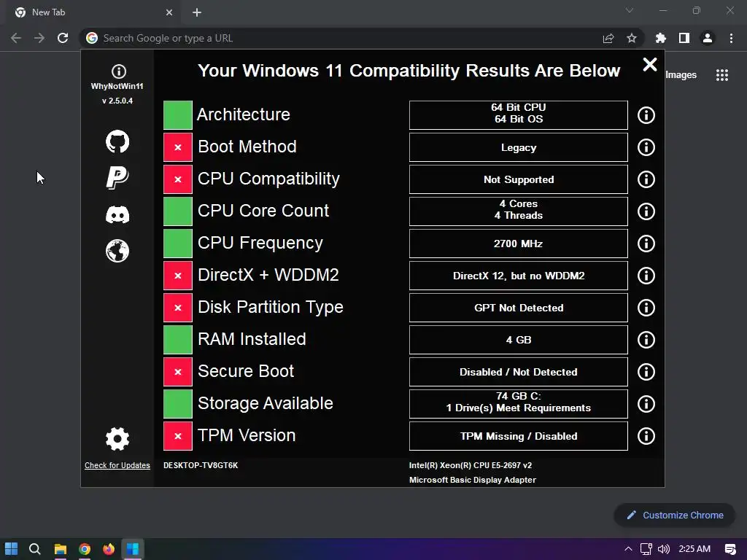Share this page from address bar

point(608,38)
